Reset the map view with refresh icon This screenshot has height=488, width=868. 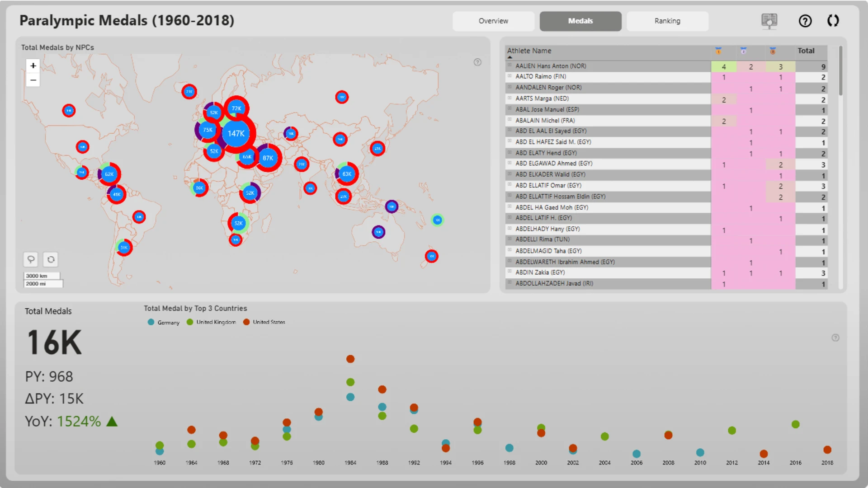51,259
